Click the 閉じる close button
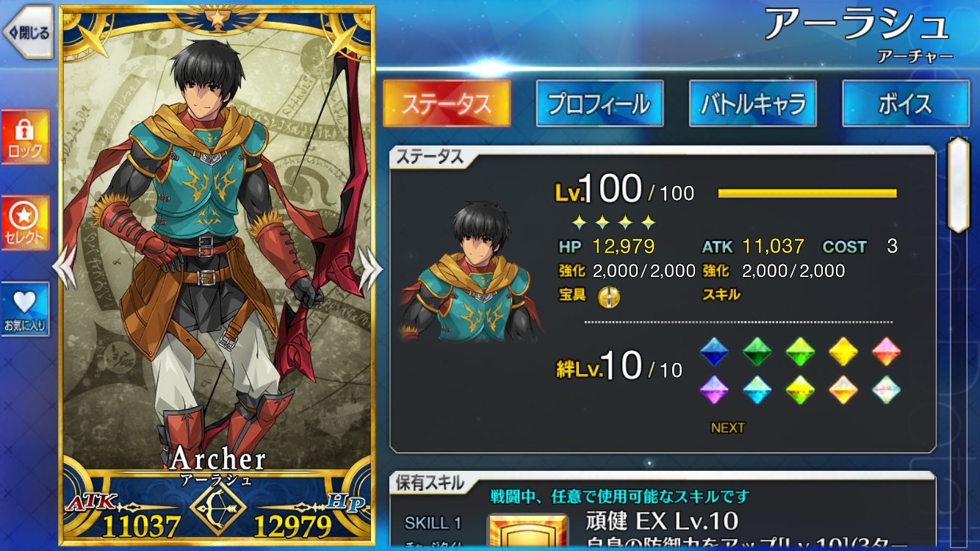Screen dimensions: 980x551 point(28,32)
